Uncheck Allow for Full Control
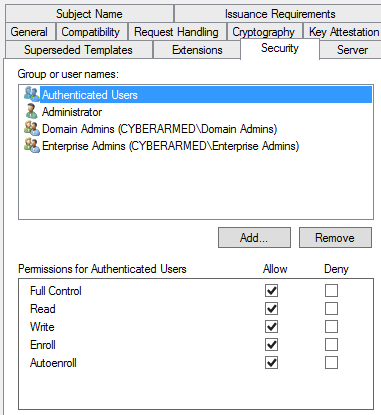This screenshot has height=415, width=381. [x=271, y=290]
